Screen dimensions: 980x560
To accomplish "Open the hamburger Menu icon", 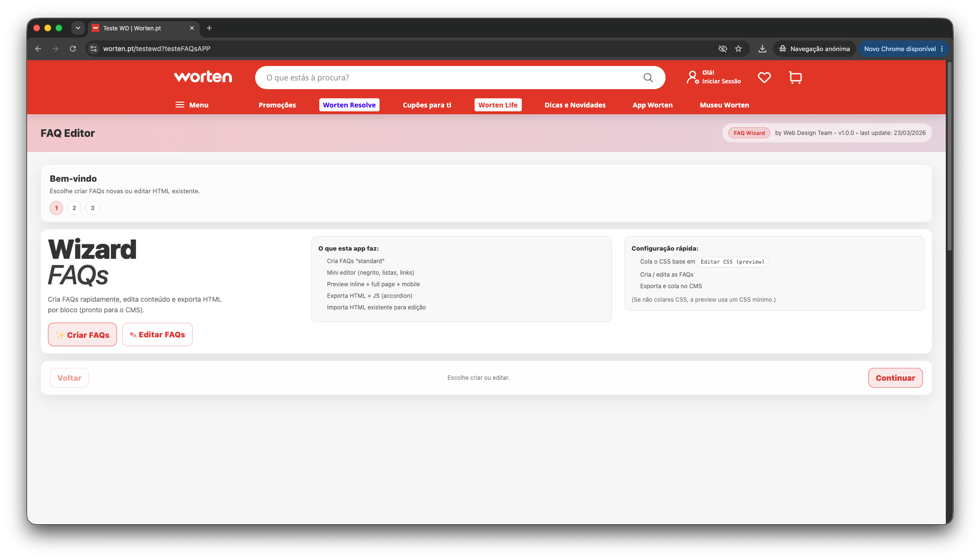I will click(x=180, y=105).
